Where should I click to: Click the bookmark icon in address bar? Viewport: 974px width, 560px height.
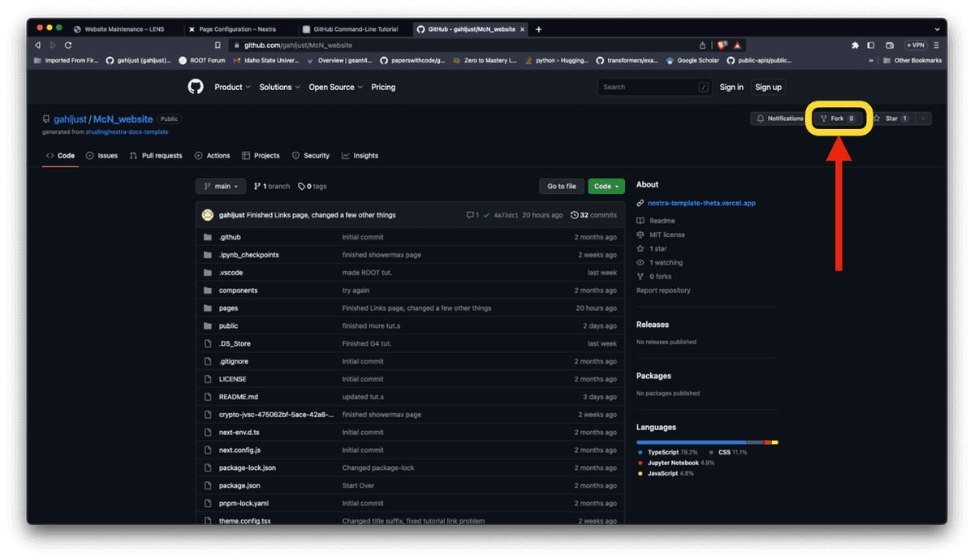click(218, 45)
